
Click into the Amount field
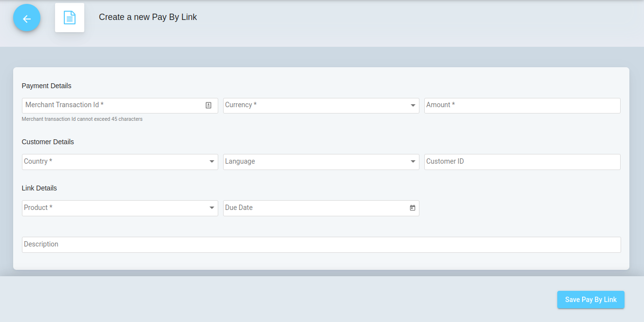(522, 105)
